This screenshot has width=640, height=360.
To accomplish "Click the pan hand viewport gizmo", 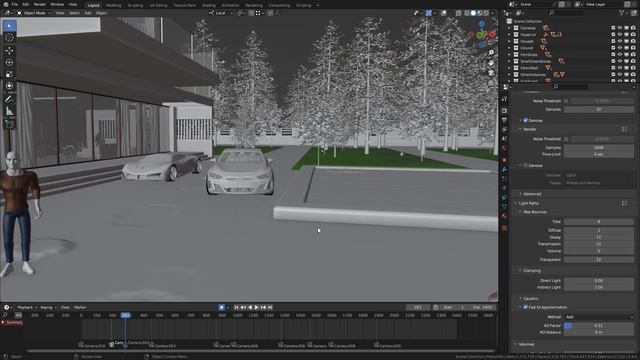I will click(491, 63).
